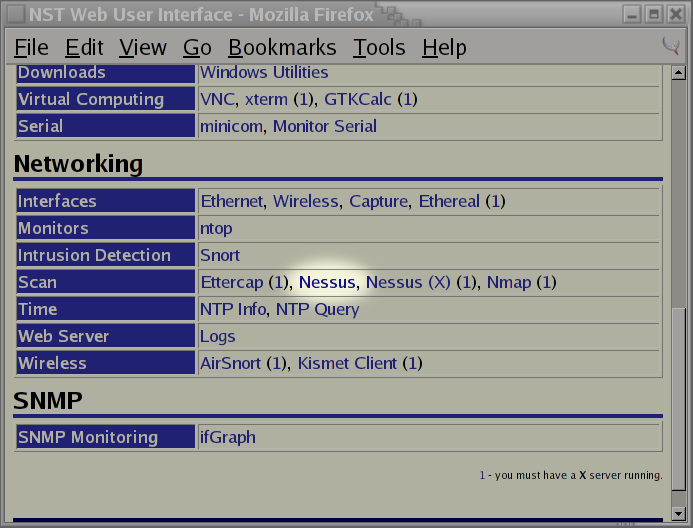Open the minicom link
Screen dimensions: 693x528
coord(231,126)
